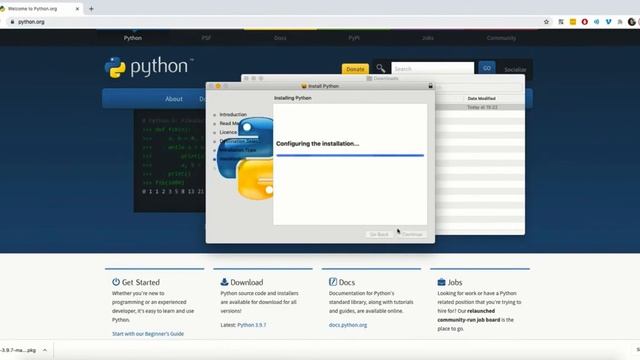Screen dimensions: 640x360
Task: Click the Date Modified column in Downloads window
Action: [481, 98]
